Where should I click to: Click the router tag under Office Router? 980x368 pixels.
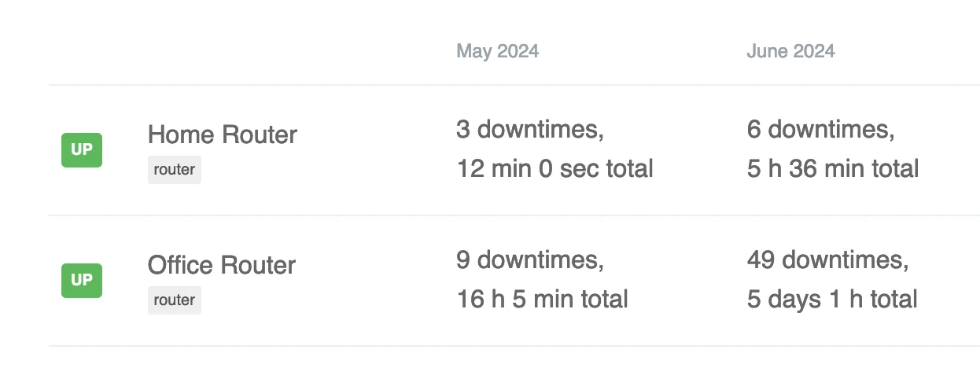(174, 300)
